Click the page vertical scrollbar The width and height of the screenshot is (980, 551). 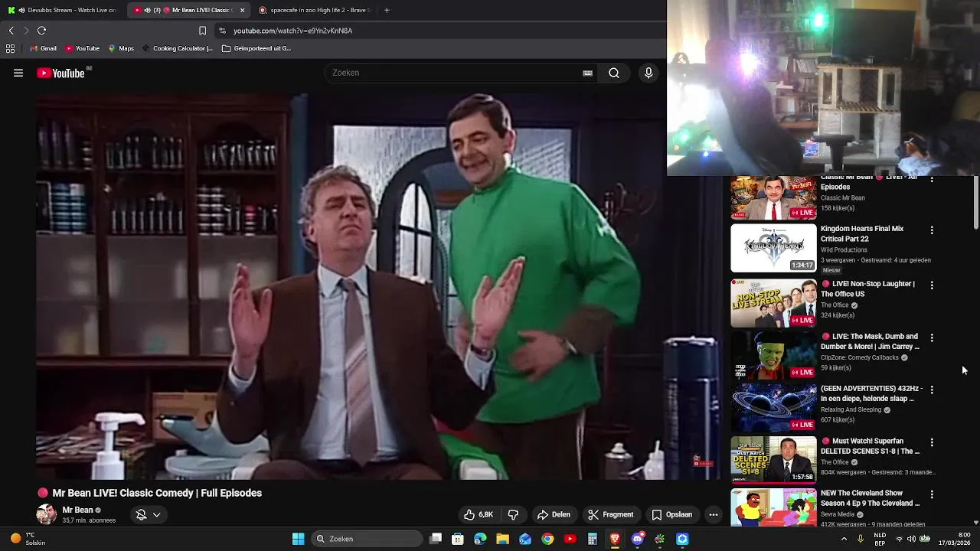pos(975,202)
